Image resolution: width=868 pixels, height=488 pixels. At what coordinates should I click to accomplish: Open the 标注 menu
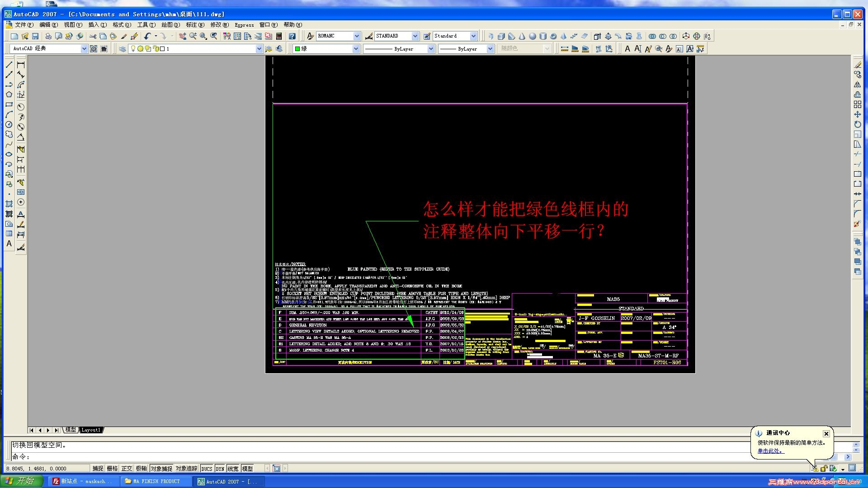coord(195,25)
